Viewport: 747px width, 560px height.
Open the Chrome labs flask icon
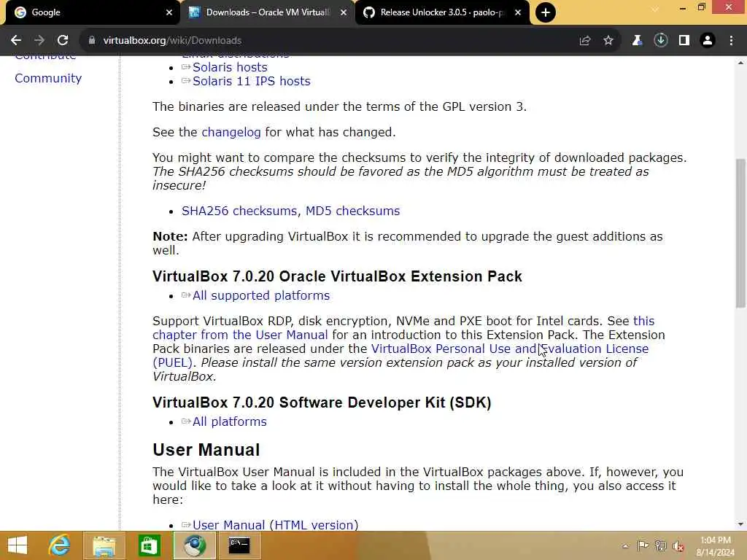pyautogui.click(x=637, y=41)
